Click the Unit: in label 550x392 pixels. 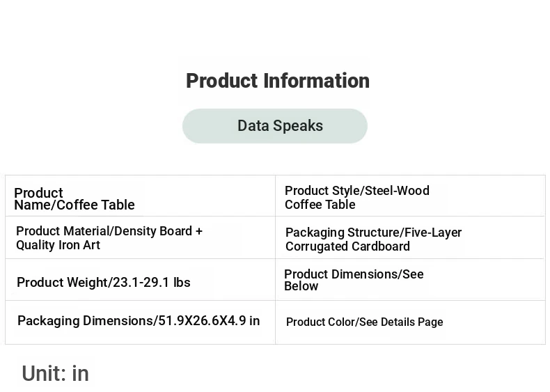pyautogui.click(x=56, y=373)
